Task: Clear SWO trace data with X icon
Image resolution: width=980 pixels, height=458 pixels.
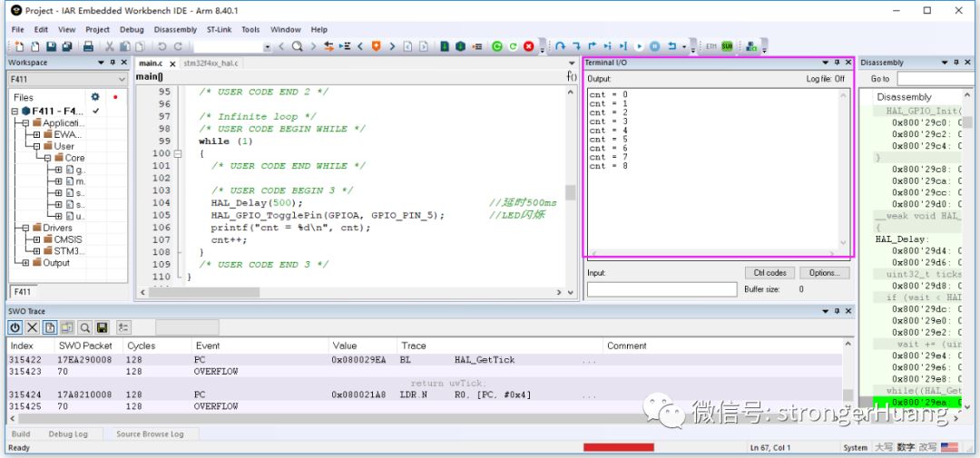Action: point(33,327)
